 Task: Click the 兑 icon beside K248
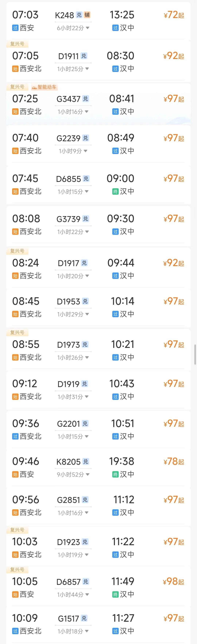click(79, 15)
